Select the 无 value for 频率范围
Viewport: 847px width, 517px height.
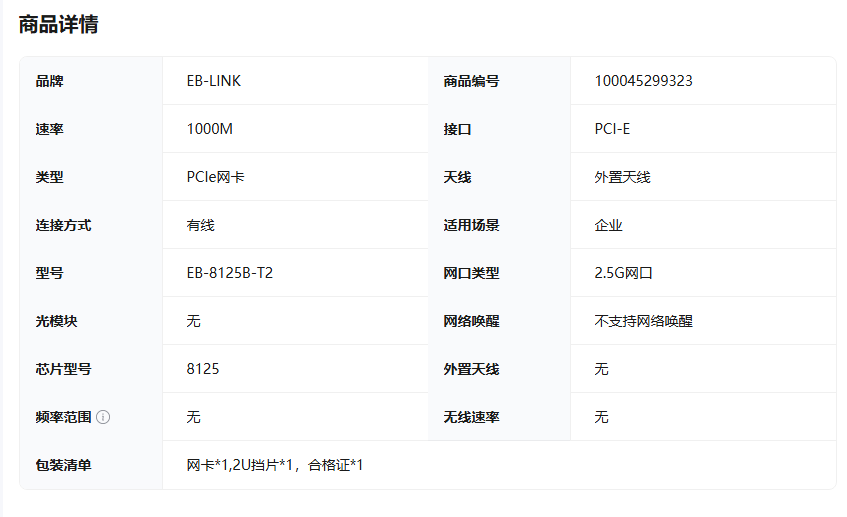tap(193, 418)
